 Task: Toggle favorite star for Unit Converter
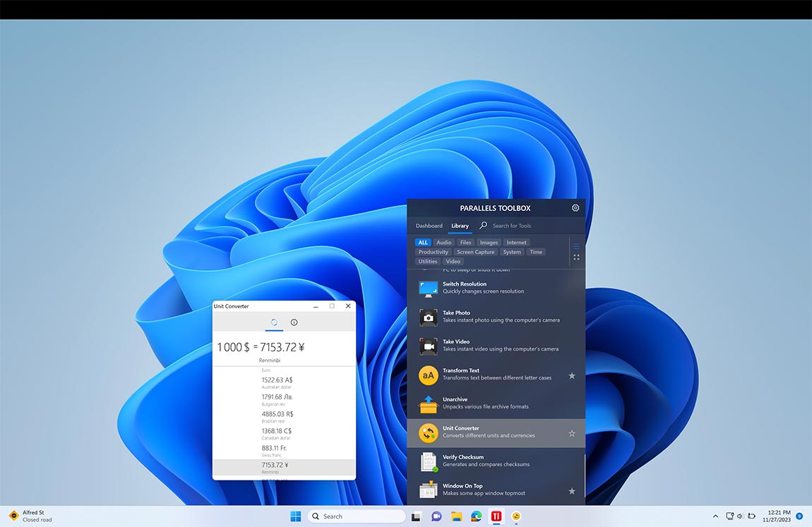pyautogui.click(x=572, y=433)
